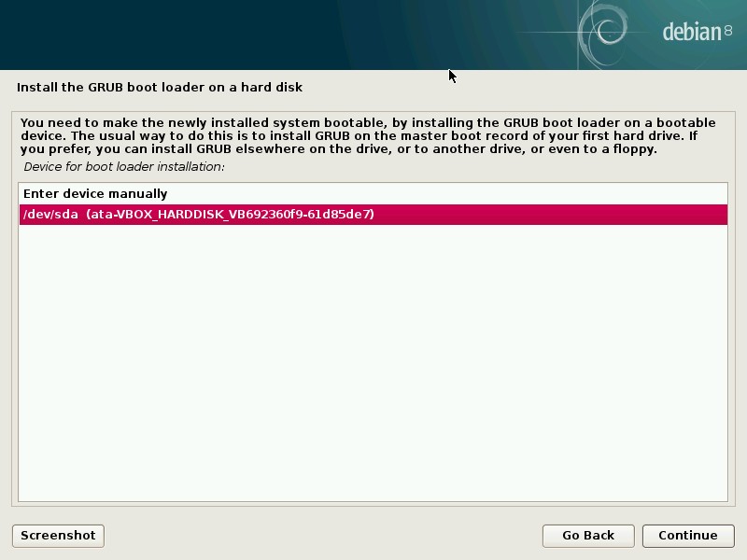Select the Enter device manually option
Image resolution: width=747 pixels, height=560 pixels.
tap(373, 194)
